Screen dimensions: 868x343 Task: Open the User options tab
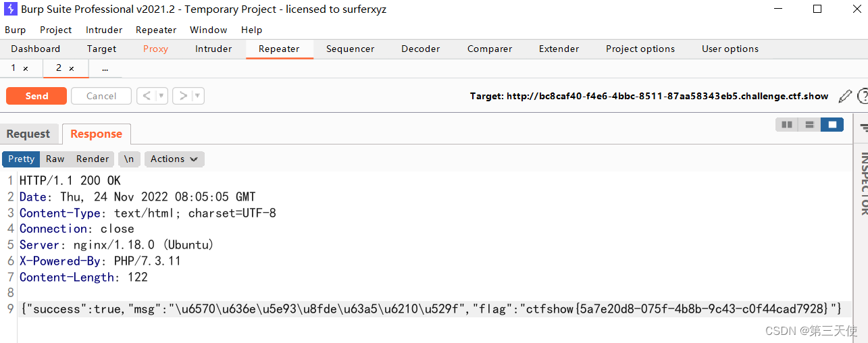click(730, 49)
